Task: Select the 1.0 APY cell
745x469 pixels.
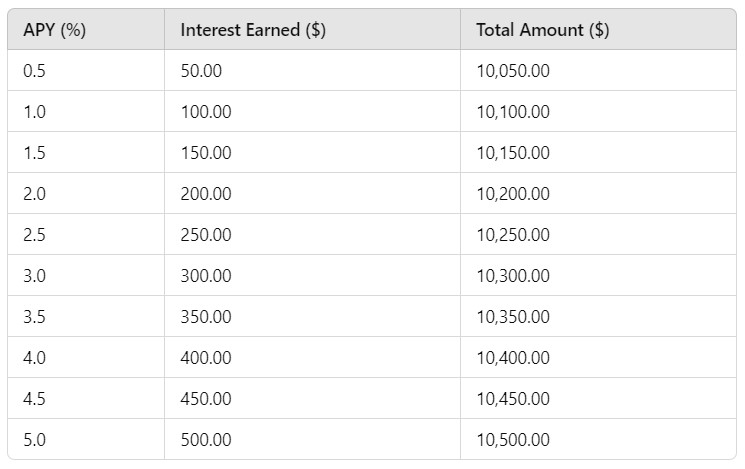Action: (x=86, y=111)
